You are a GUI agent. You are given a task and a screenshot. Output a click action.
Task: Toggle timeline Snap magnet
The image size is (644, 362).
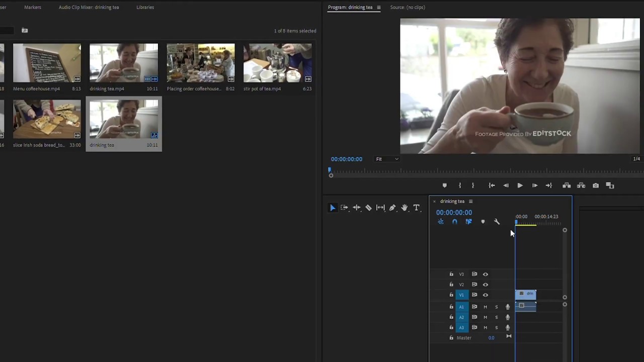[x=455, y=222]
